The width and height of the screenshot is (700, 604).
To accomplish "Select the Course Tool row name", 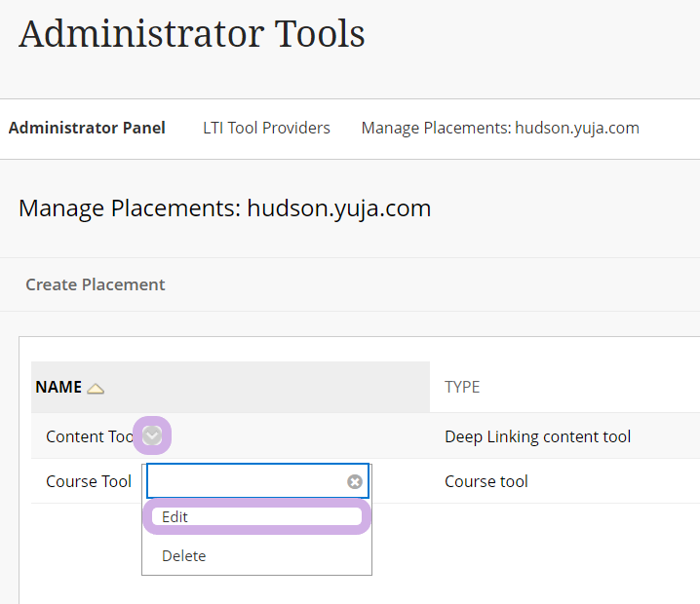I will click(89, 481).
